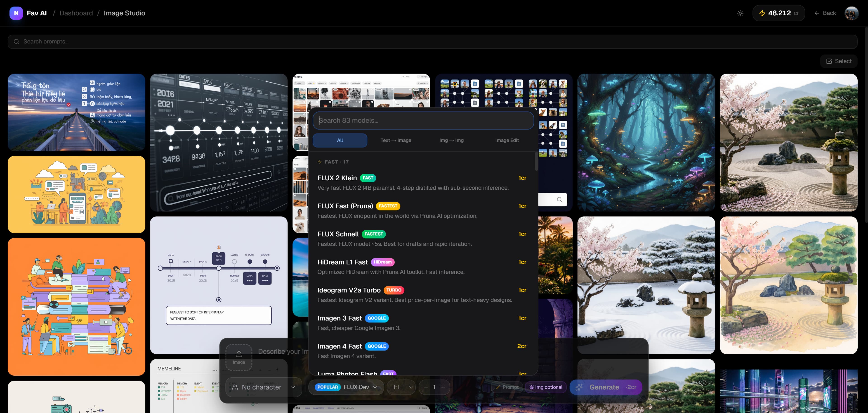Screen dimensions: 868x413
Task: Choose the FLUX Schnell model
Action: click(x=422, y=239)
